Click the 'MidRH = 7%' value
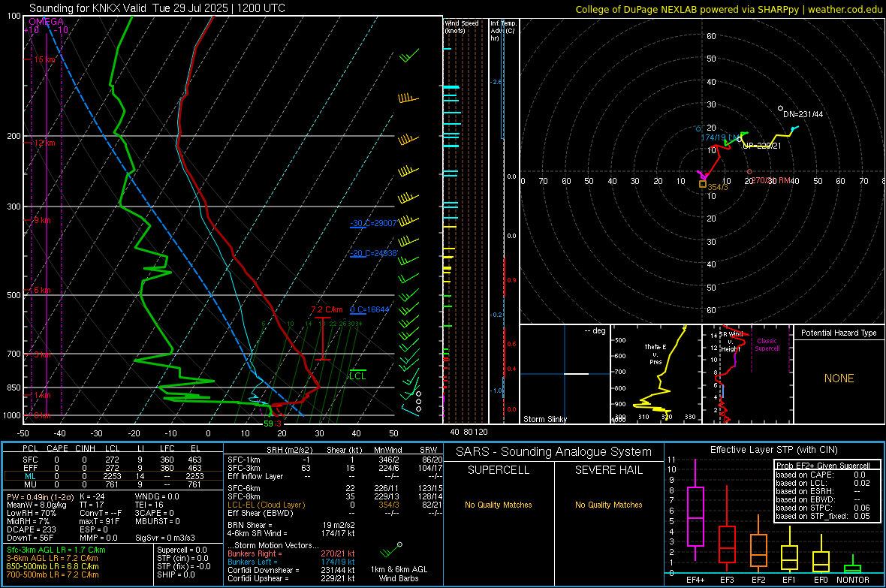 [29, 521]
